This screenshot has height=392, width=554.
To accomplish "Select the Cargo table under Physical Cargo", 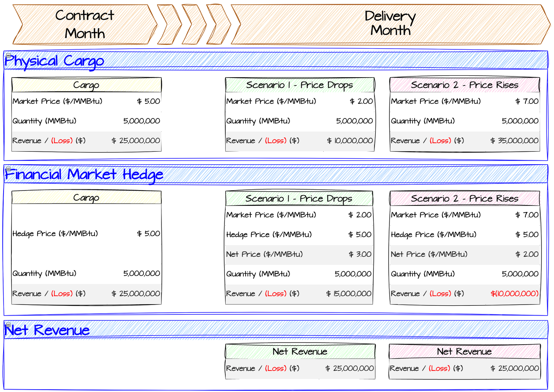I will (x=87, y=85).
